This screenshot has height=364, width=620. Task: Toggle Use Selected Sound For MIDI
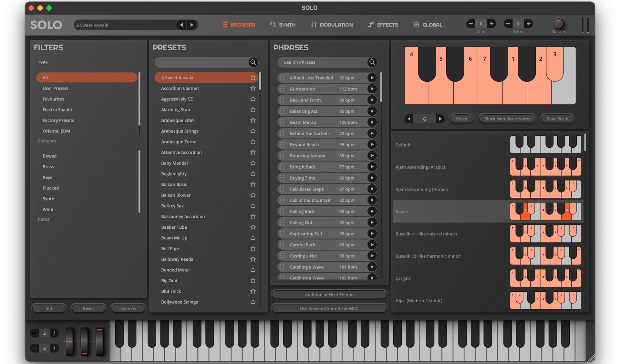(x=329, y=308)
